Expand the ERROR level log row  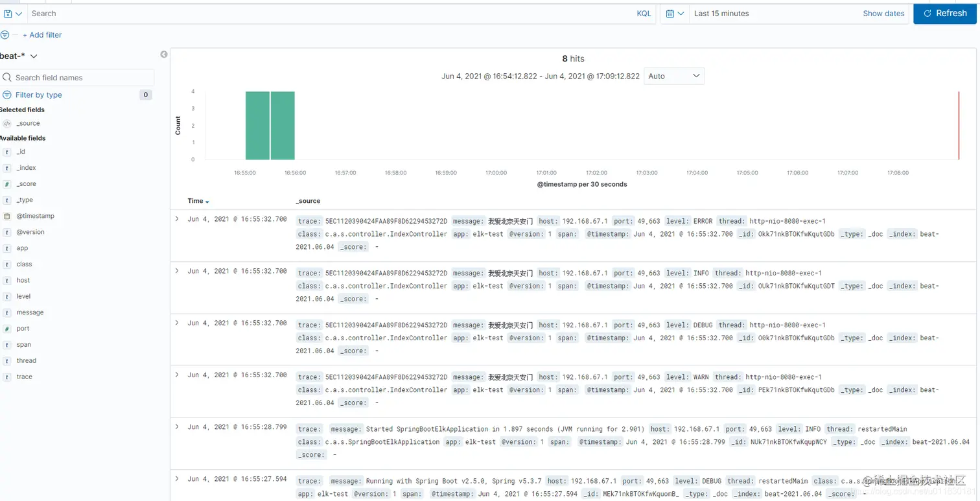tap(177, 219)
